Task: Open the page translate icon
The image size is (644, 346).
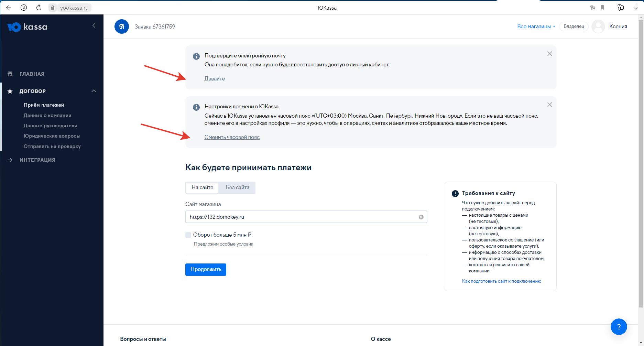Action: 592,8
